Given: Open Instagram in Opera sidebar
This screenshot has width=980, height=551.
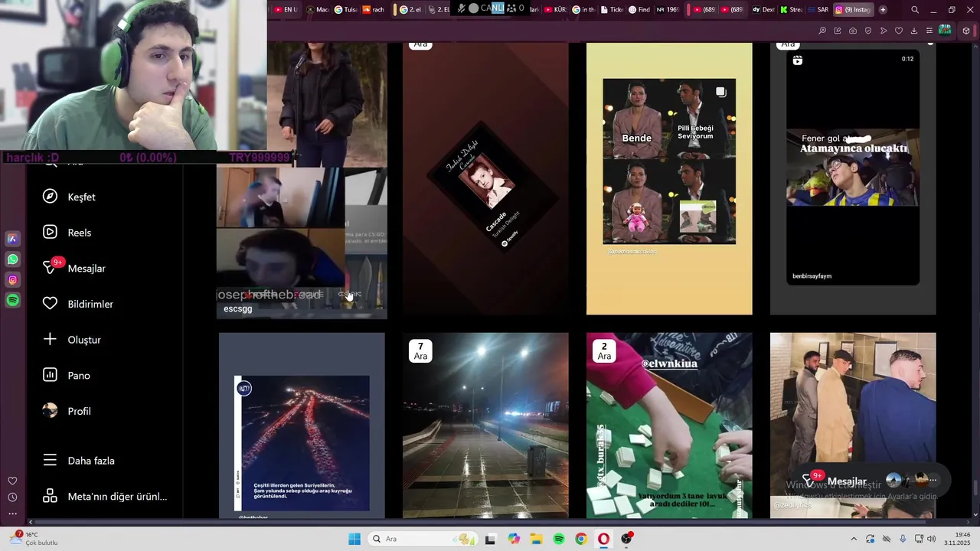Looking at the screenshot, I should click(13, 280).
